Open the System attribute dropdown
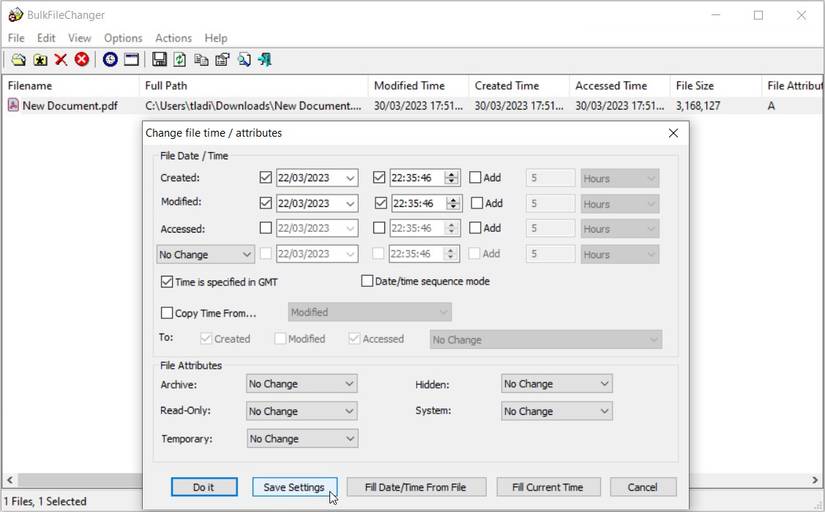 click(x=557, y=411)
